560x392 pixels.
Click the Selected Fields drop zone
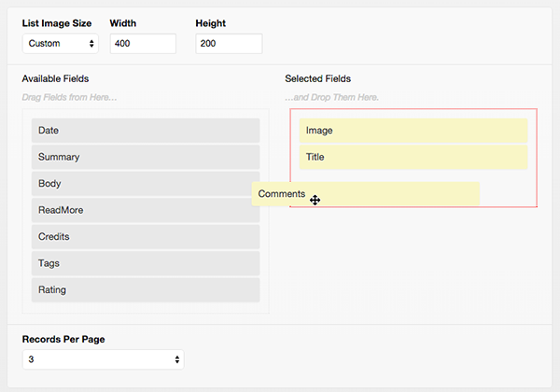413,158
